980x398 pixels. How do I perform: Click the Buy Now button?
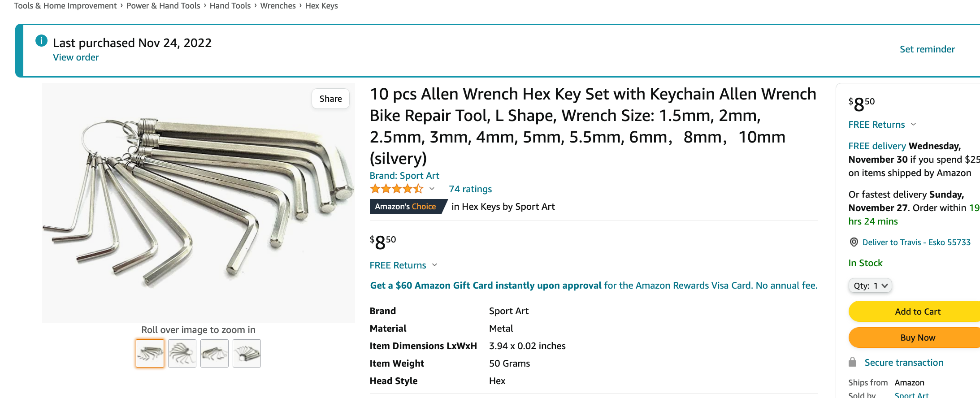[917, 337]
